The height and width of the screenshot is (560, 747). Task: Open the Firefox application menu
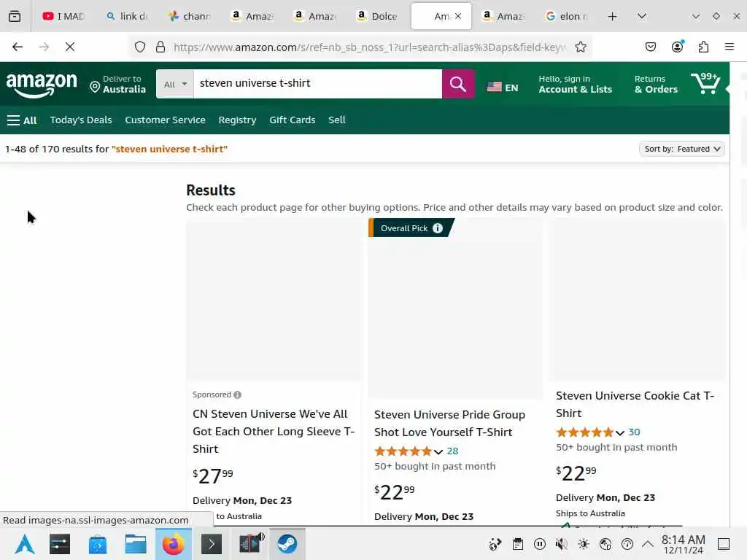click(x=729, y=47)
